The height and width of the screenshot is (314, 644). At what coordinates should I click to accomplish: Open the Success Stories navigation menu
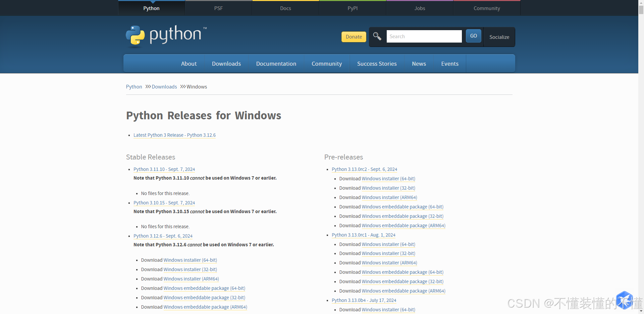(377, 64)
